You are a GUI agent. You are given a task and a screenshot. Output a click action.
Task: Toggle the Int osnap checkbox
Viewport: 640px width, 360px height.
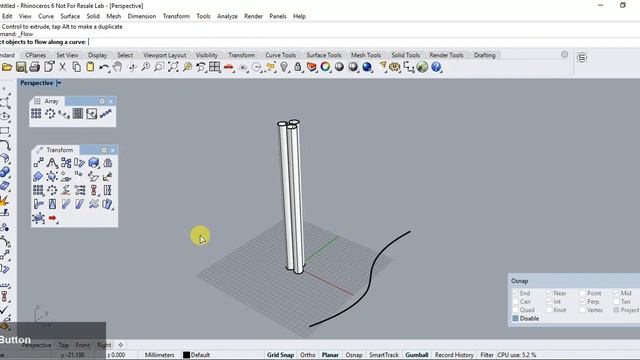pyautogui.click(x=549, y=302)
